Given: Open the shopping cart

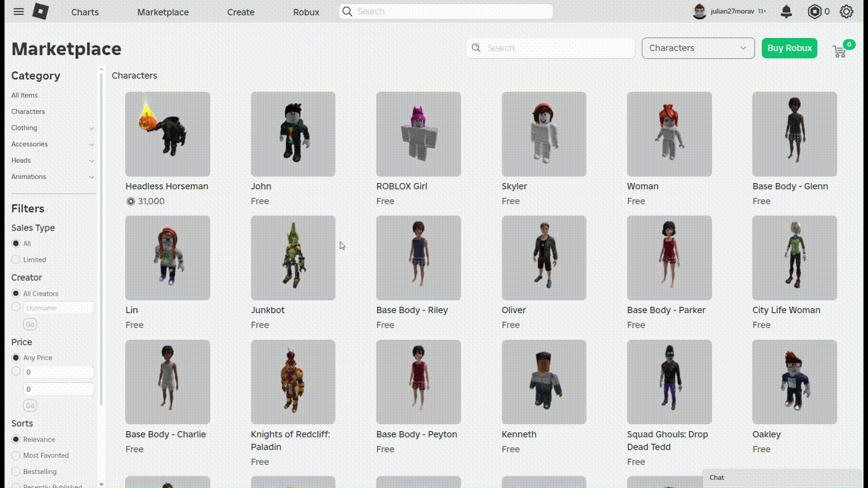Looking at the screenshot, I should tap(840, 51).
